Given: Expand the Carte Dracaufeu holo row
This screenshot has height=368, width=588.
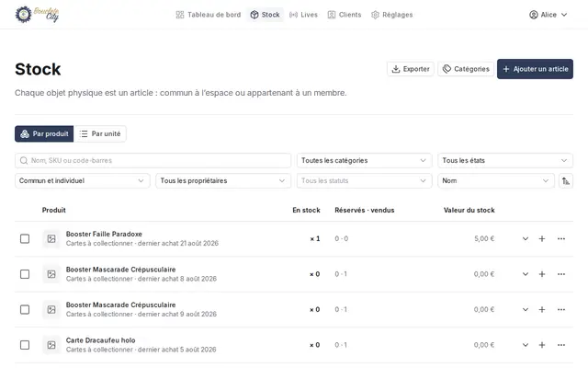Looking at the screenshot, I should tap(526, 345).
